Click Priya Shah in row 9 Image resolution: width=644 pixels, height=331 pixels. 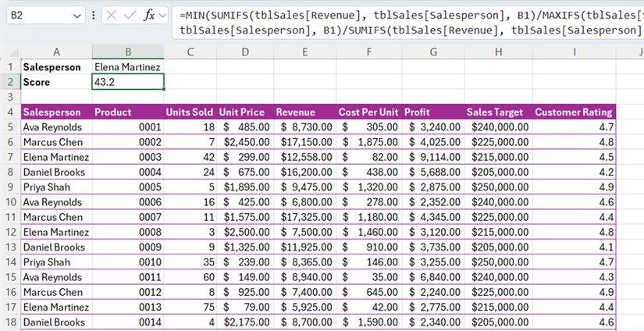point(46,187)
